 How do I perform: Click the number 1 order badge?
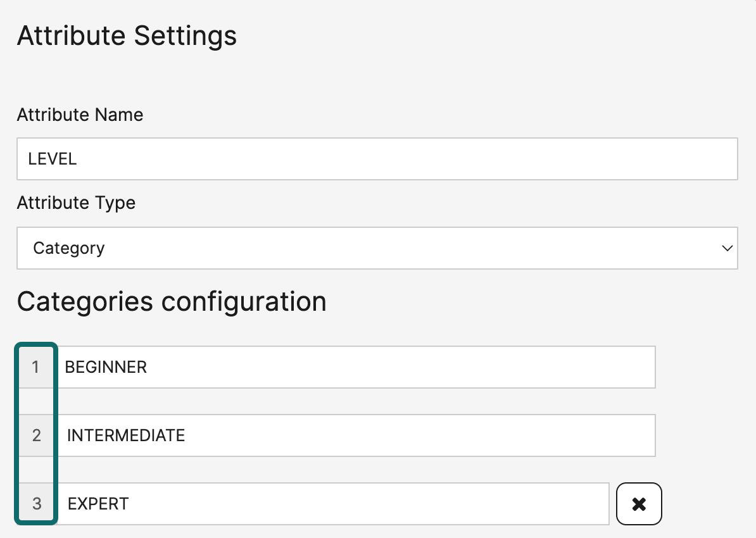(36, 367)
